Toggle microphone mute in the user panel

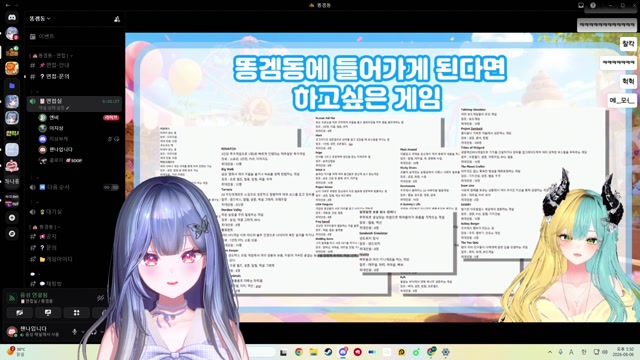74,332
